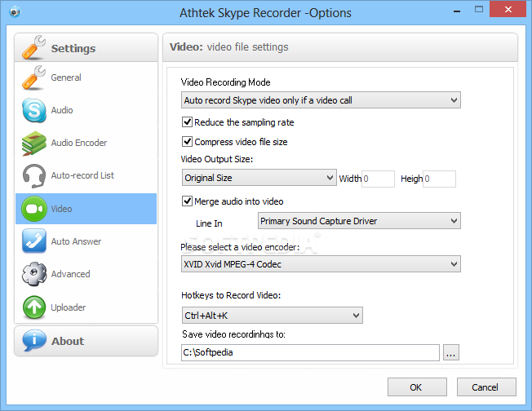Viewport: 532px width, 411px height.
Task: Expand the Video Recording Mode dropdown
Action: pos(321,100)
